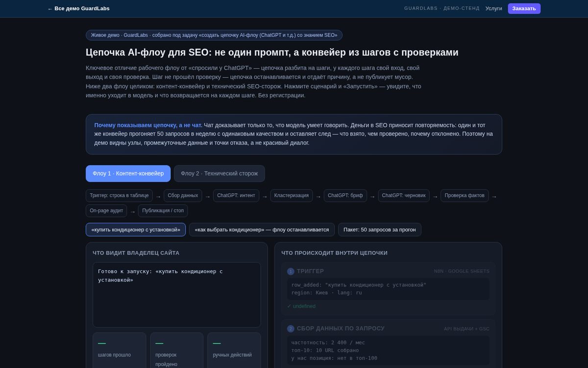Click step 1 number badge next to ТРИГГЕР
Viewport: 588px width, 368px height.
point(291,271)
